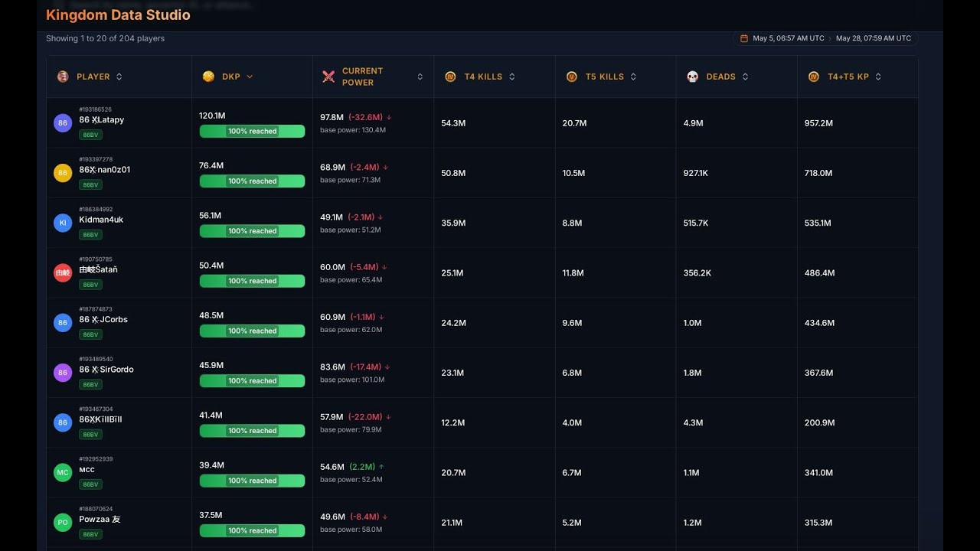
Task: Click the Deads value 515.7K
Action: point(696,223)
